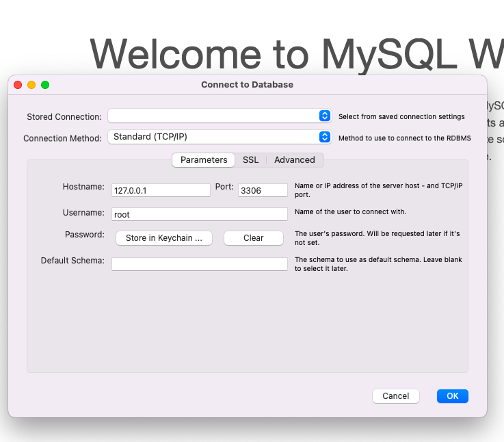The width and height of the screenshot is (504, 442).
Task: Click the Port input field
Action: click(263, 190)
